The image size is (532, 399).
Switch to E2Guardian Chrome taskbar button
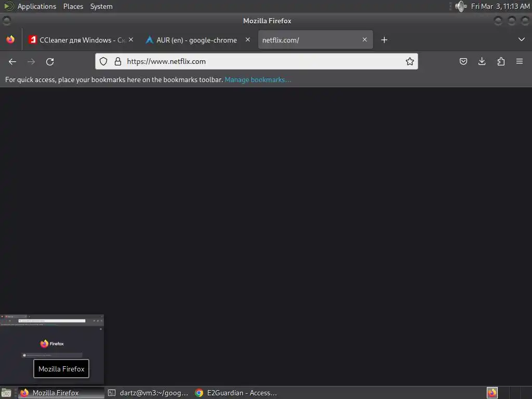pos(236,393)
